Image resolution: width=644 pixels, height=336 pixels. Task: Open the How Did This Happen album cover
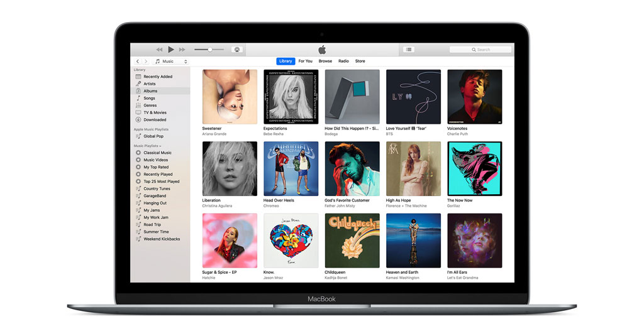pos(352,97)
